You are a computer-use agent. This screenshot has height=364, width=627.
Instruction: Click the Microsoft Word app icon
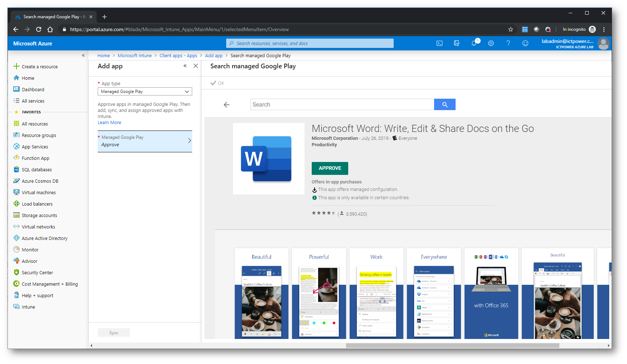click(269, 159)
